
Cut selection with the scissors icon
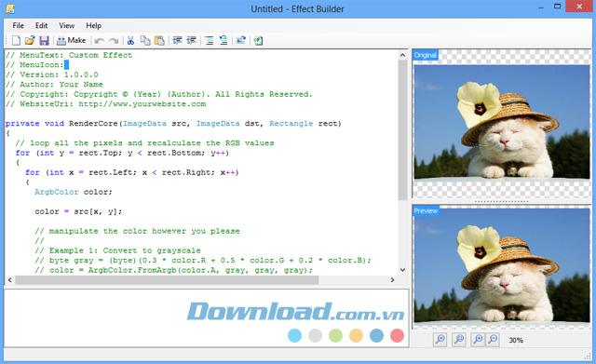pyautogui.click(x=130, y=40)
